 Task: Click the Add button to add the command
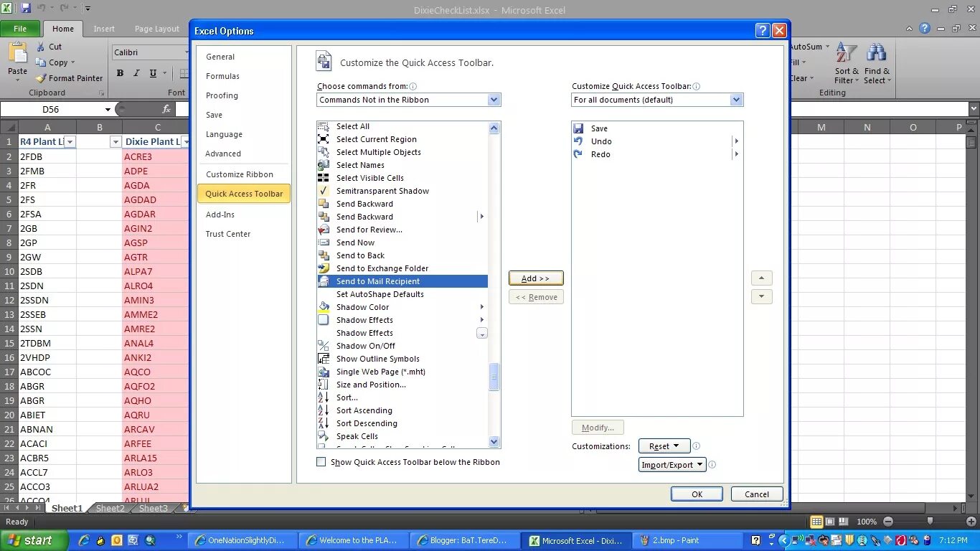coord(535,278)
